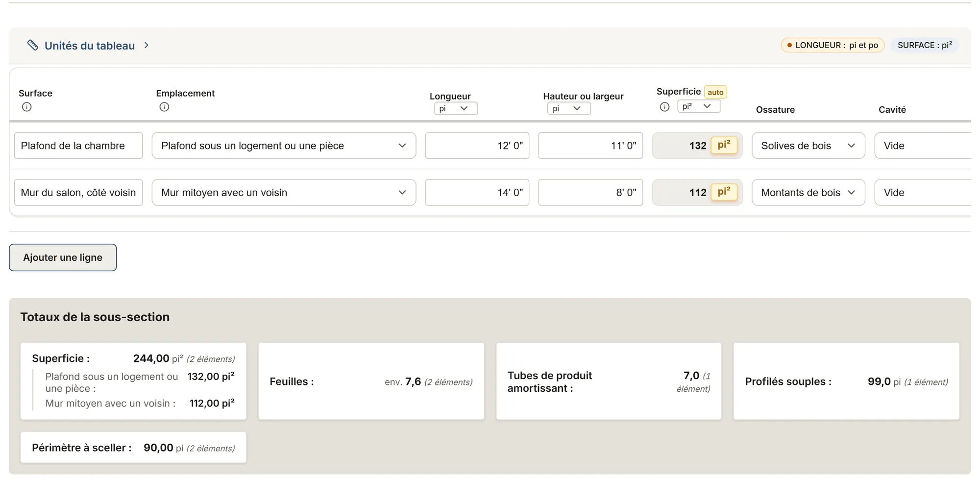Open the Hauteur ou largeur unit dropdown
Viewport: 980px width, 483px height.
click(x=569, y=108)
